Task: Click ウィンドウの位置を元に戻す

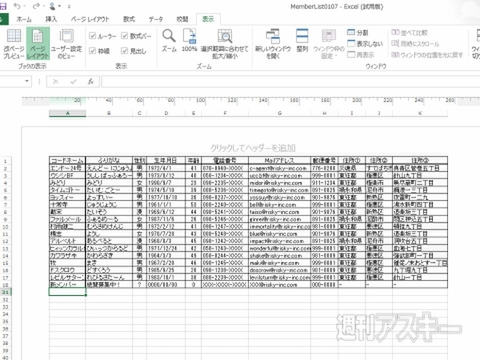Action: tap(427, 54)
